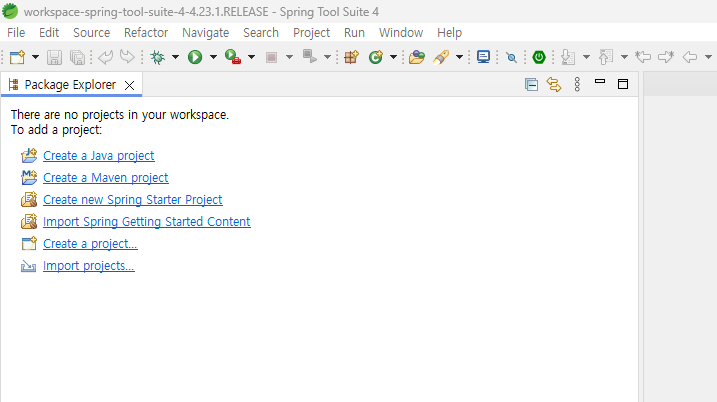Viewport: 717px width, 402px height.
Task: Open the Source menu
Action: pos(91,33)
